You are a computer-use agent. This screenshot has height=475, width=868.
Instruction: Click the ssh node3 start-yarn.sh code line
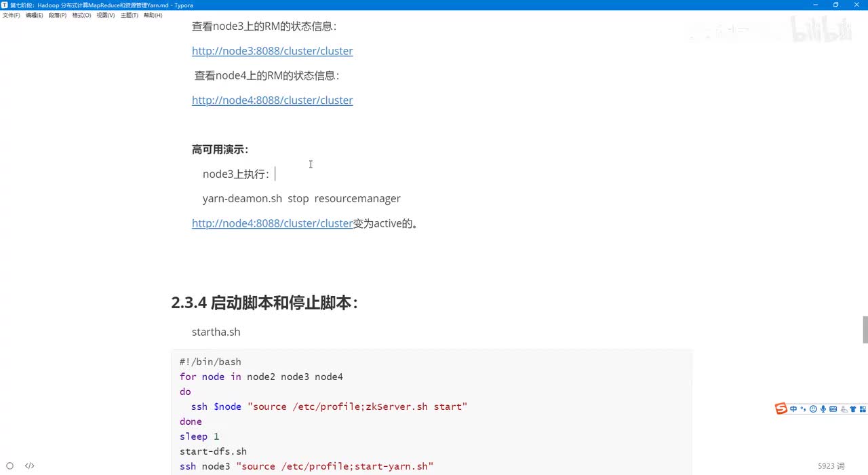(x=307, y=466)
